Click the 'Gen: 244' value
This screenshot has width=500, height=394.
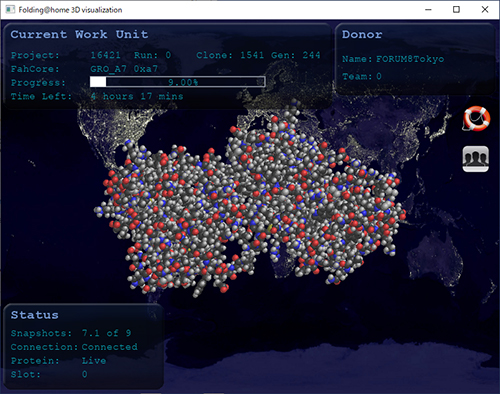pyautogui.click(x=296, y=55)
